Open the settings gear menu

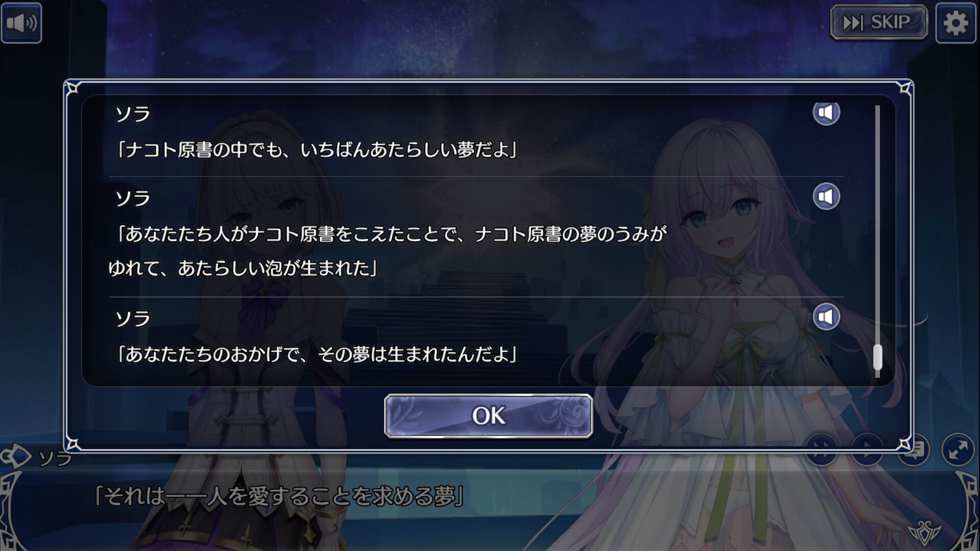pos(955,23)
